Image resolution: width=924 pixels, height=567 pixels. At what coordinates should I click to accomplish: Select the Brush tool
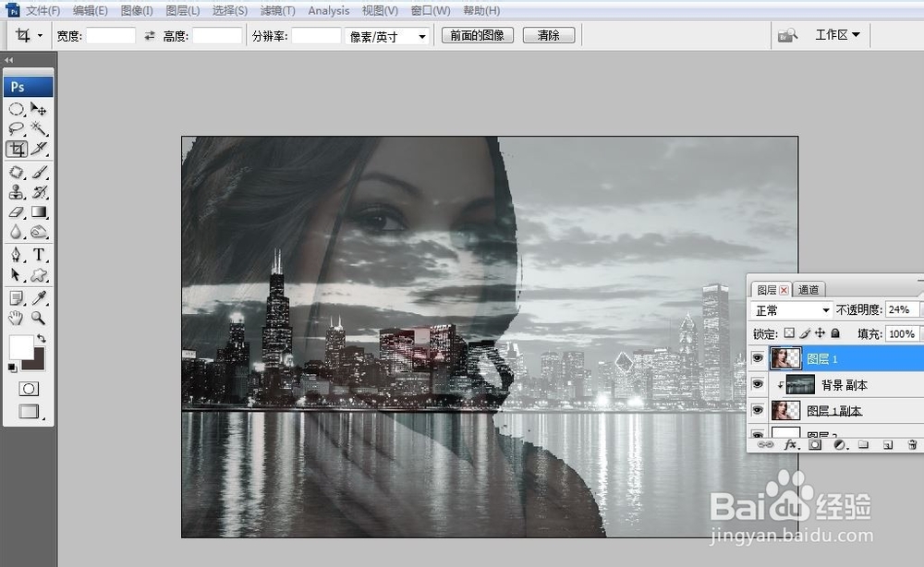click(x=39, y=172)
